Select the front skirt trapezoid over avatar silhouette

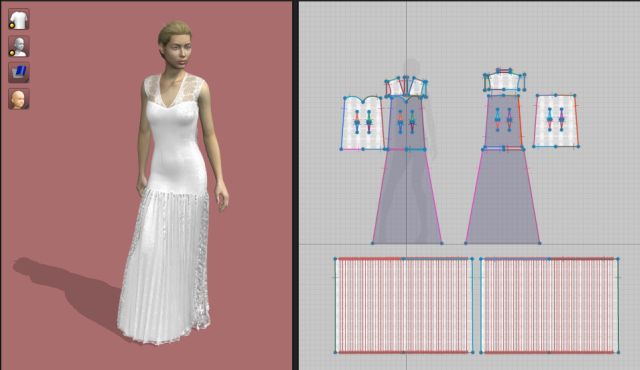click(x=407, y=197)
